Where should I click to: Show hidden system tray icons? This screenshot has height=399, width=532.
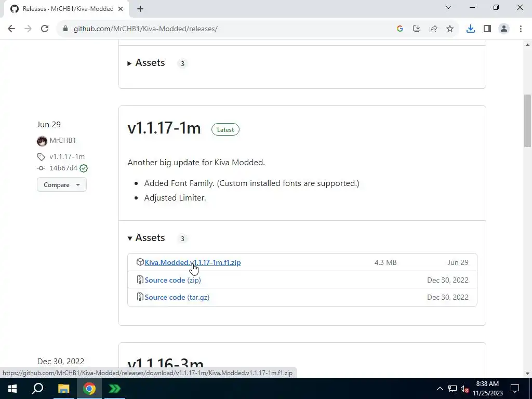(440, 389)
